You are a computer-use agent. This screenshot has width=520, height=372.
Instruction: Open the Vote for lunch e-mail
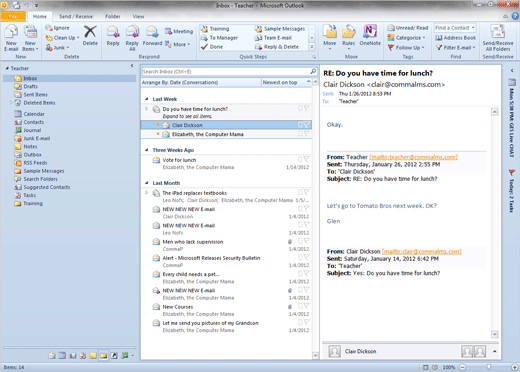[226, 163]
